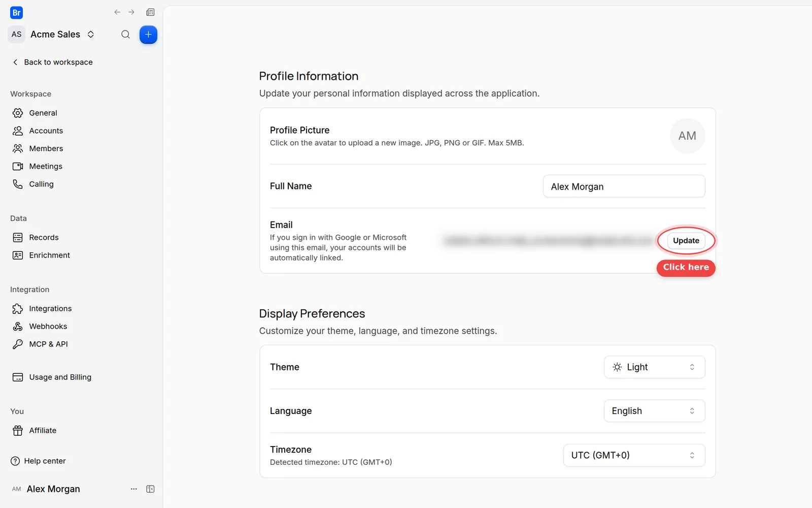Click the Webhooks icon

click(18, 326)
